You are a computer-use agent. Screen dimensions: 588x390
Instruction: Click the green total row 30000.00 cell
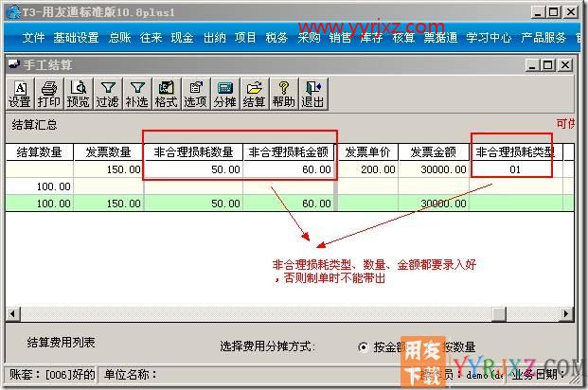coord(434,204)
